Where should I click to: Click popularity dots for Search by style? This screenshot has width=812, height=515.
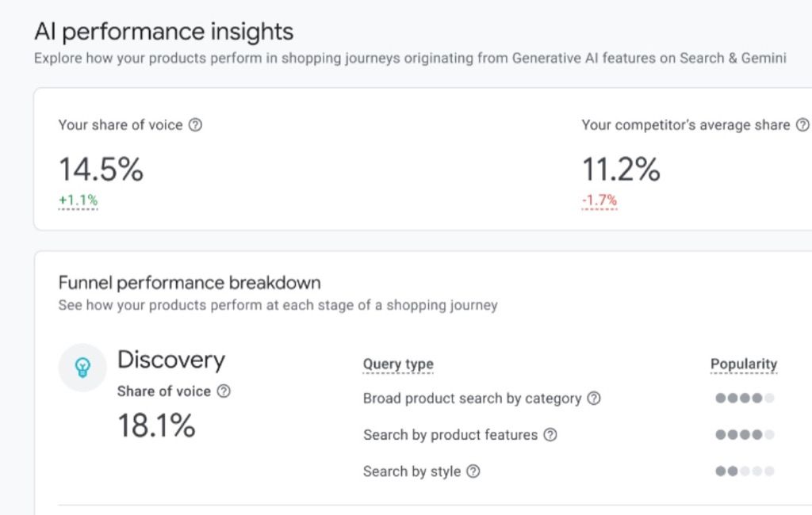pyautogui.click(x=745, y=471)
